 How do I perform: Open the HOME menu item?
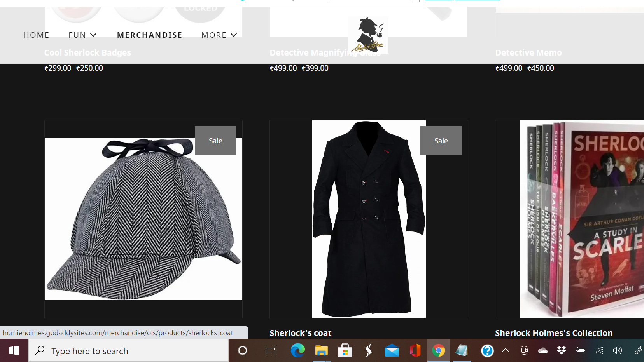point(36,35)
